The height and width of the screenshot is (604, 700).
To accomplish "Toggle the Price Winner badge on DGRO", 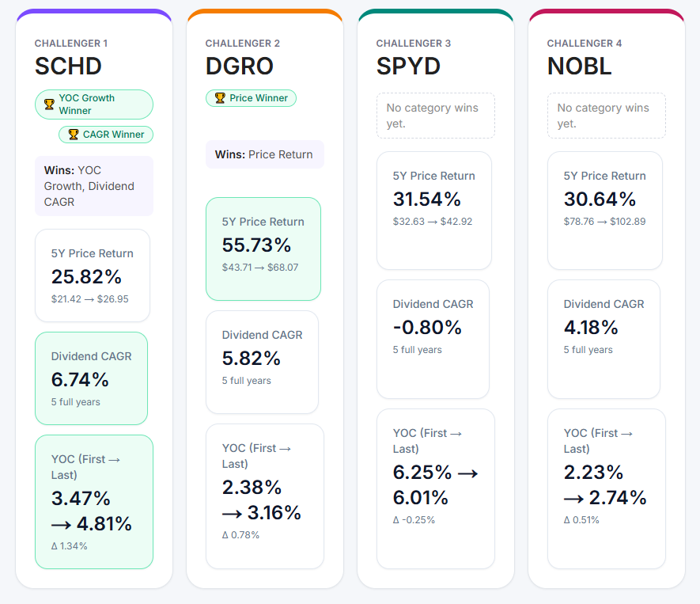I will 251,98.
